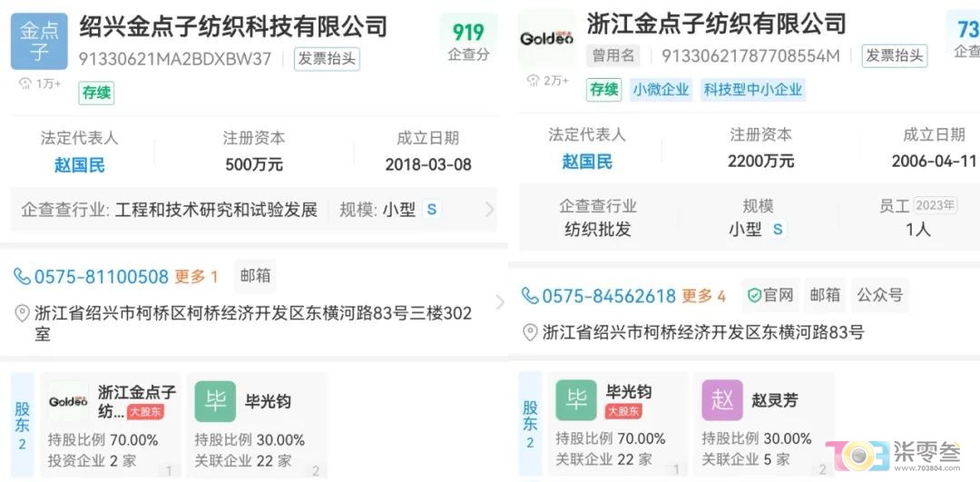Open 919 企查分 score badge

[469, 41]
